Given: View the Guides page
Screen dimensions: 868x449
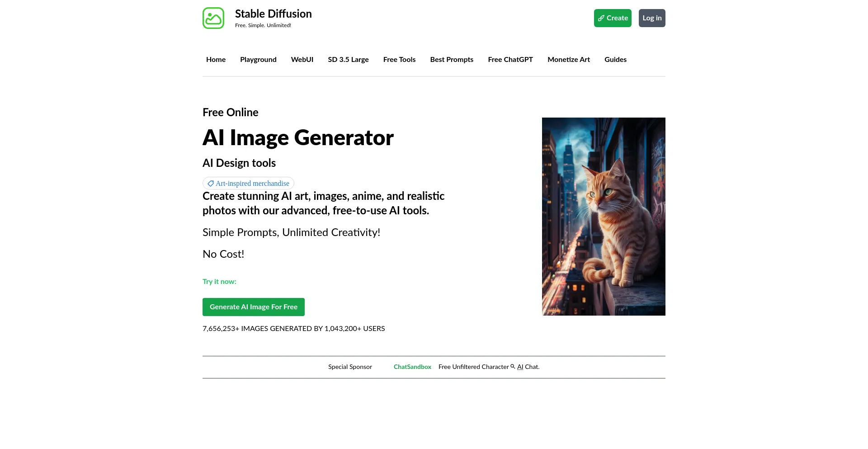Looking at the screenshot, I should point(615,59).
